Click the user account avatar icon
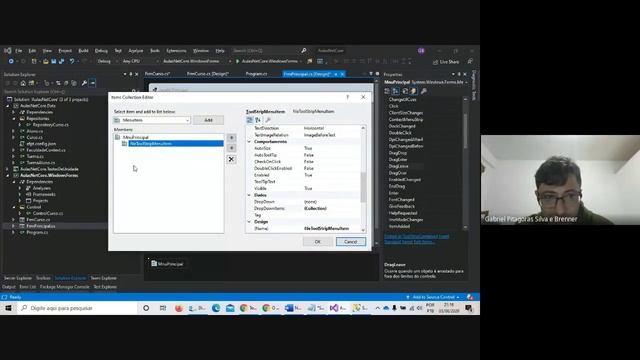Image resolution: width=640 pixels, height=360 pixels. click(421, 51)
